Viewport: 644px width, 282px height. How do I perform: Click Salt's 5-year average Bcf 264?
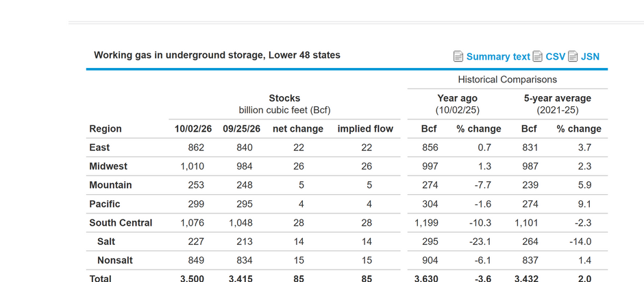(x=530, y=242)
